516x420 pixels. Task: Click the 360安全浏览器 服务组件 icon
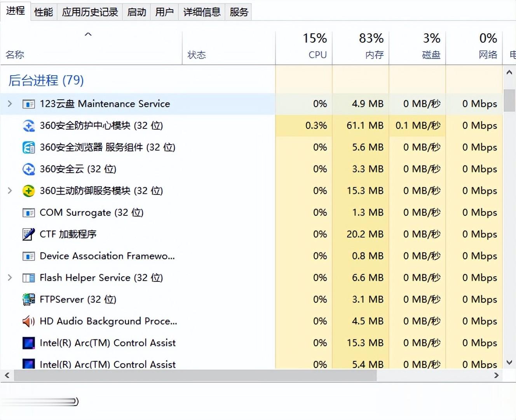(28, 148)
